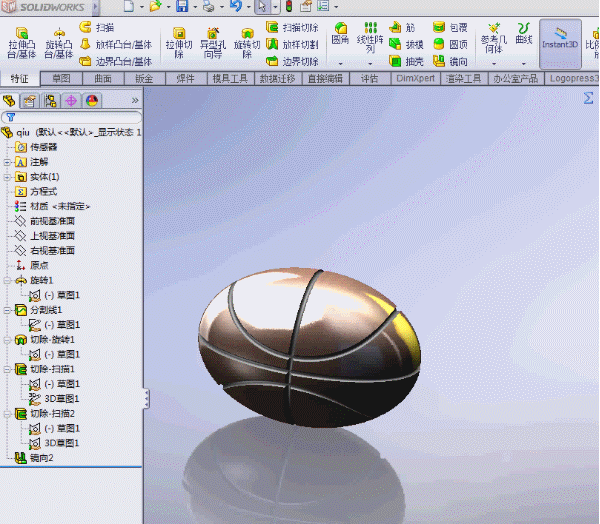Click the feature tree filter field
Viewport: 600px width, 524px height.
point(72,117)
